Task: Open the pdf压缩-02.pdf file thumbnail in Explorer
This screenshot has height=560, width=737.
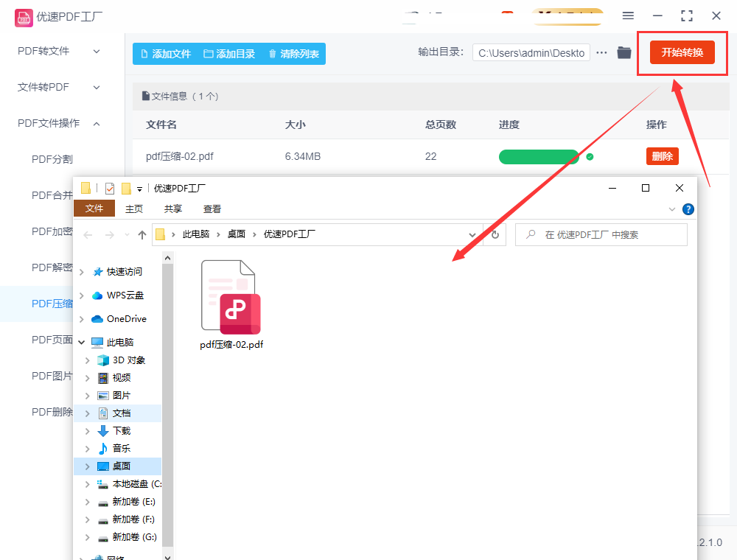Action: [231, 305]
